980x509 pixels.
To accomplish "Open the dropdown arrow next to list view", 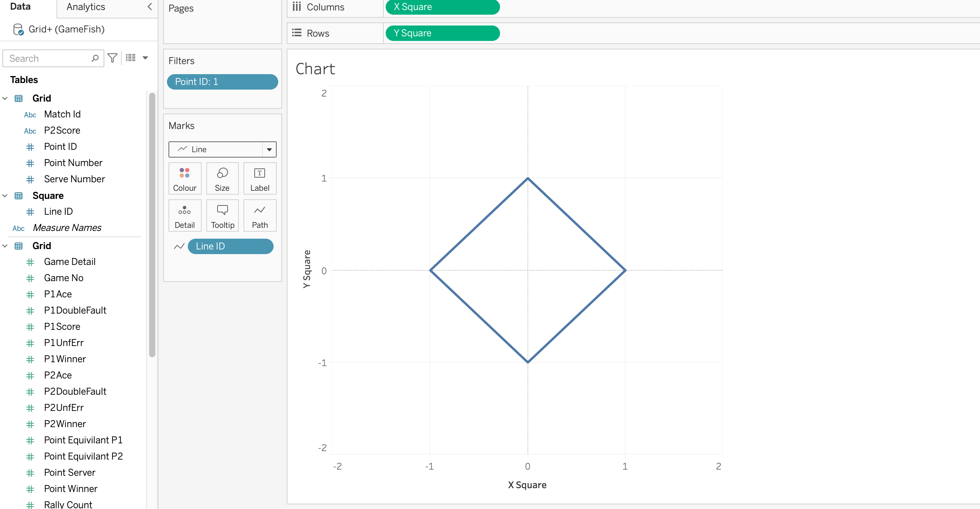I will (145, 58).
